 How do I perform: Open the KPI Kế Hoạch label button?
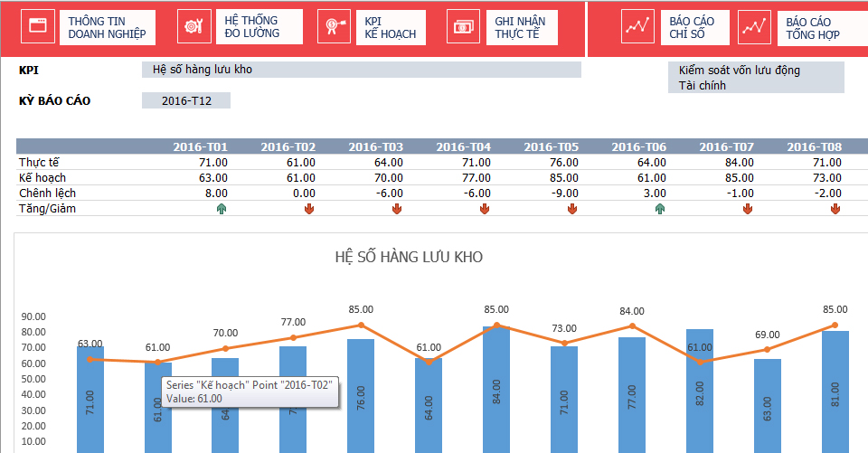click(390, 28)
